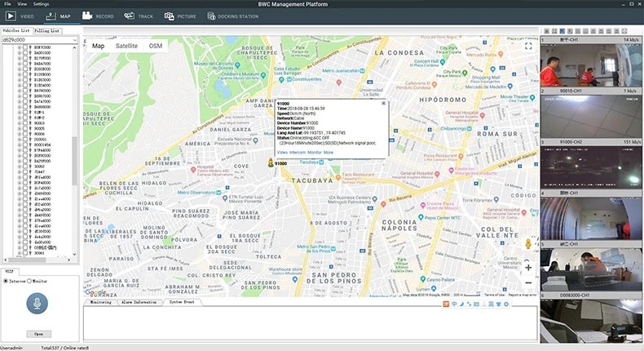Click the moon icon in input method bar
This screenshot has height=351, width=644.
(x=461, y=304)
